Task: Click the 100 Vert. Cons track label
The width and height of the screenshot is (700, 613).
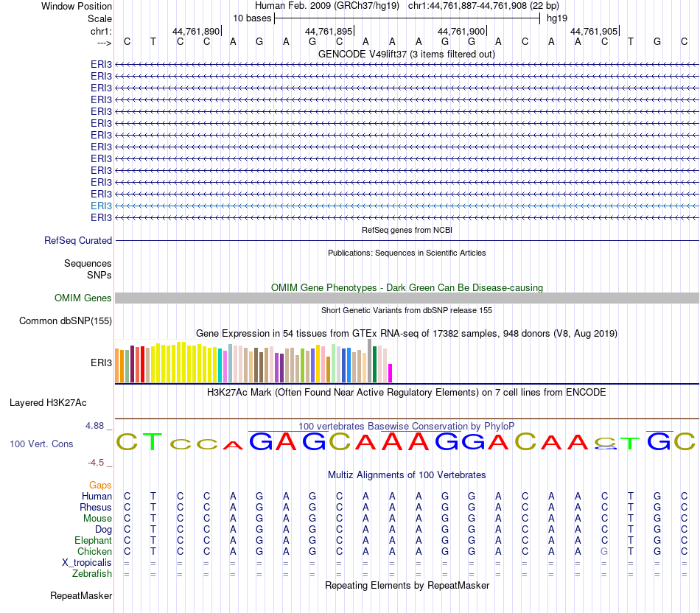Action: (41, 444)
